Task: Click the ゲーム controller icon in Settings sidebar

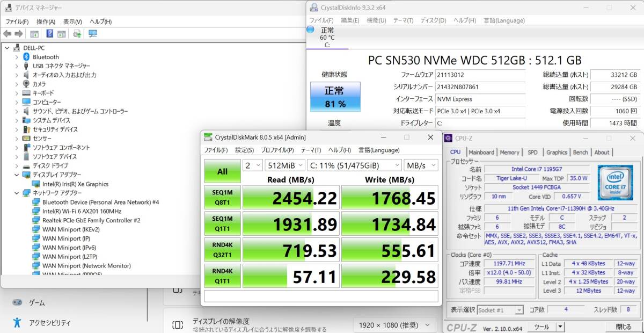Action: (x=17, y=303)
